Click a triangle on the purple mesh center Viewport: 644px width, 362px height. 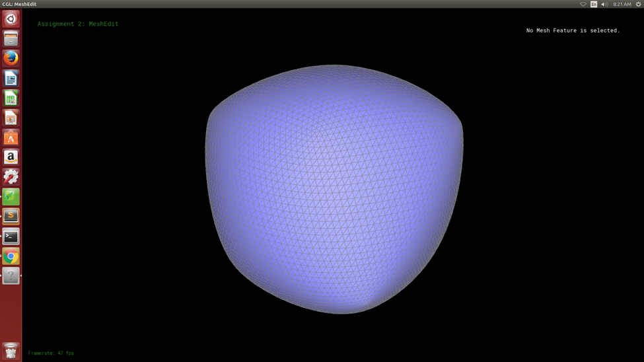334,189
